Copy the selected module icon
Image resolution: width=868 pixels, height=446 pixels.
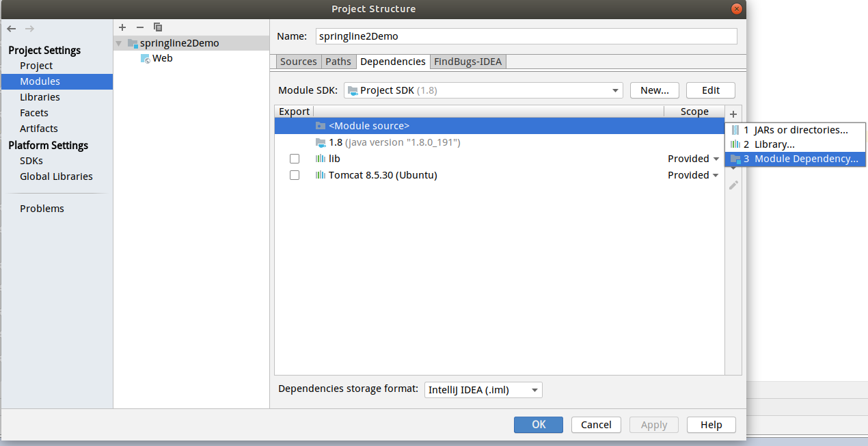[158, 27]
